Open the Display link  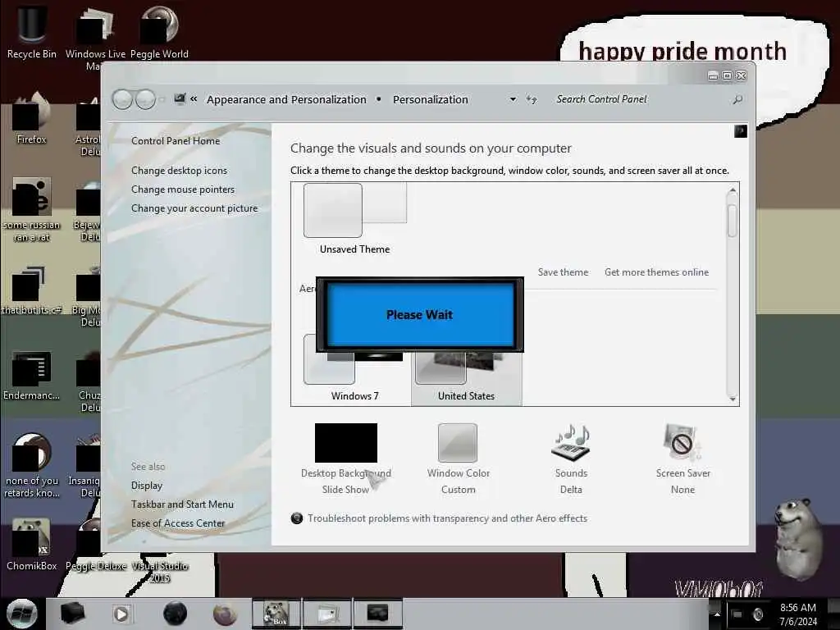(147, 486)
